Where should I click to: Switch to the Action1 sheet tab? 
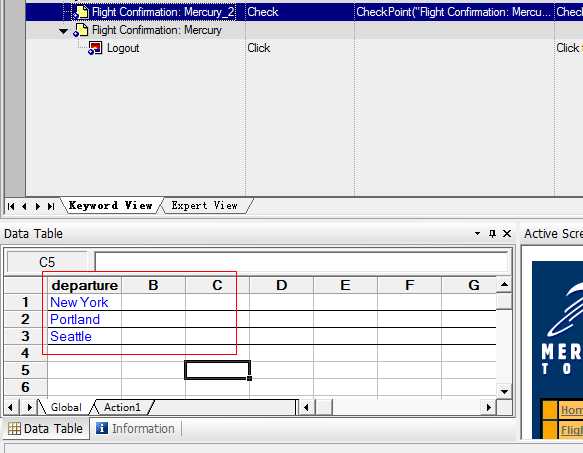coord(122,407)
